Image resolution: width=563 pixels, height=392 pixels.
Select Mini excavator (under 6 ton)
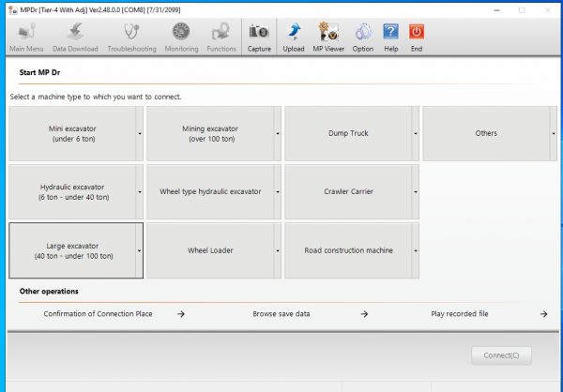[72, 133]
